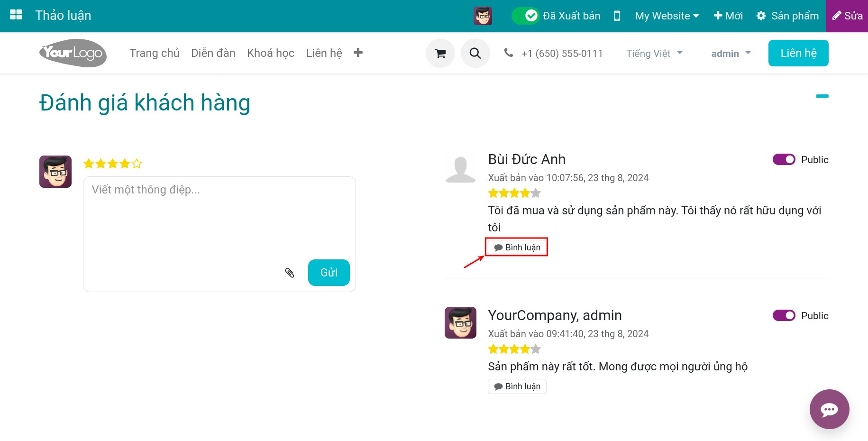Image resolution: width=868 pixels, height=441 pixels.
Task: Open the My Website dropdown
Action: point(667,16)
